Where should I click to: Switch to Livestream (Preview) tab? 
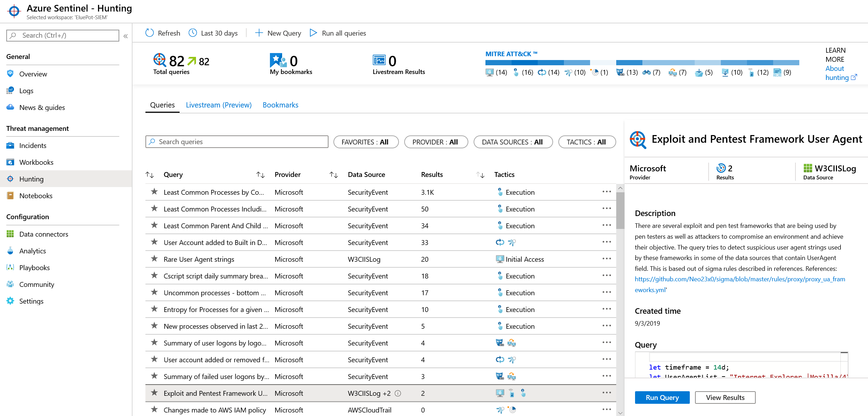pyautogui.click(x=219, y=105)
